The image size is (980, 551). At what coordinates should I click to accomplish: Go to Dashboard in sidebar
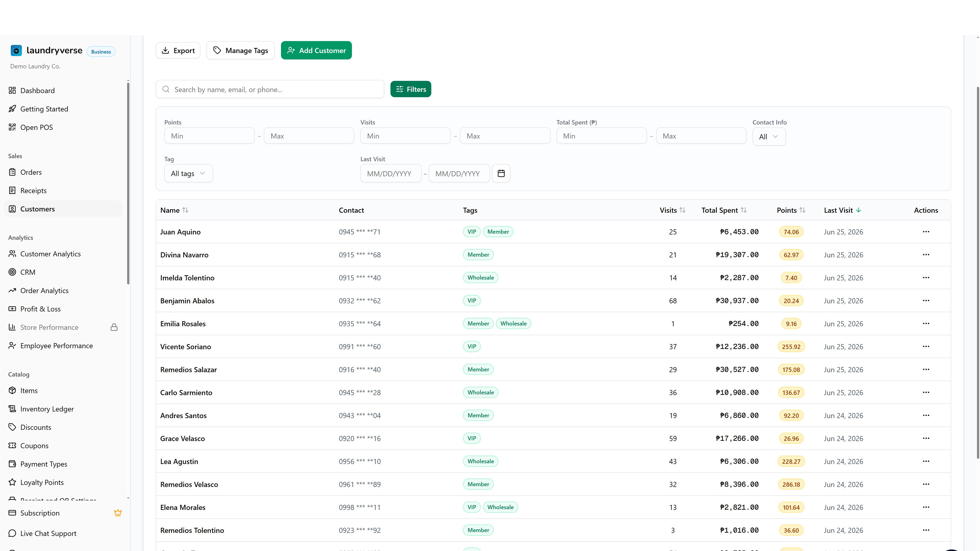pyautogui.click(x=63, y=91)
